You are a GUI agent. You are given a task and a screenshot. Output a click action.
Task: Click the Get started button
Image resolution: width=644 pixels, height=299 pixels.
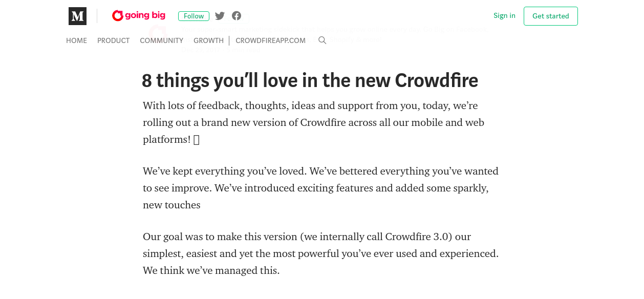click(x=551, y=16)
